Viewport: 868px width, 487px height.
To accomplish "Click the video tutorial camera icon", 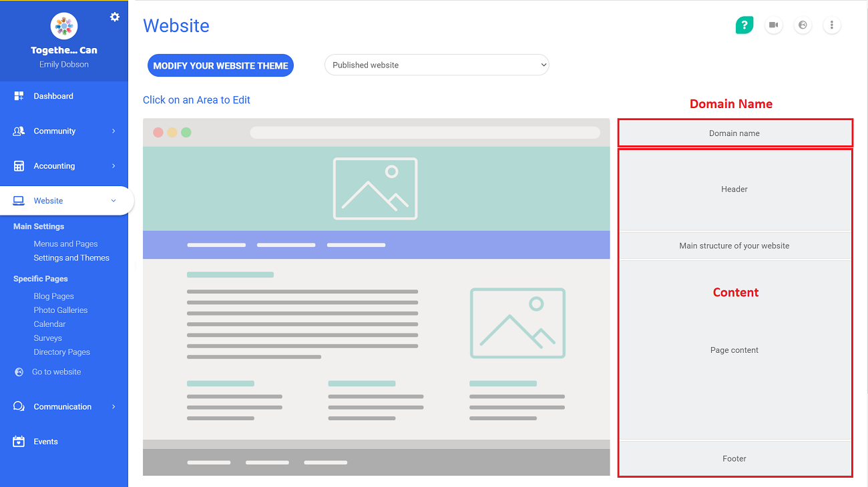I will [x=773, y=25].
